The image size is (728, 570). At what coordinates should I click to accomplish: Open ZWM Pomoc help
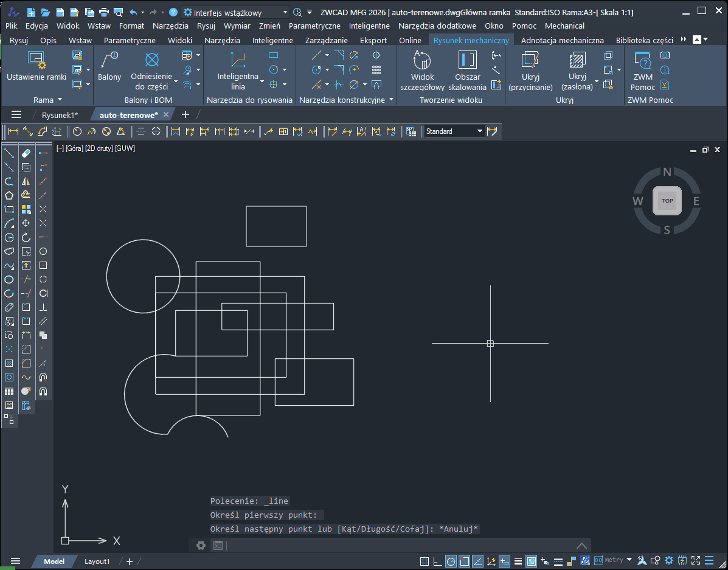[642, 67]
